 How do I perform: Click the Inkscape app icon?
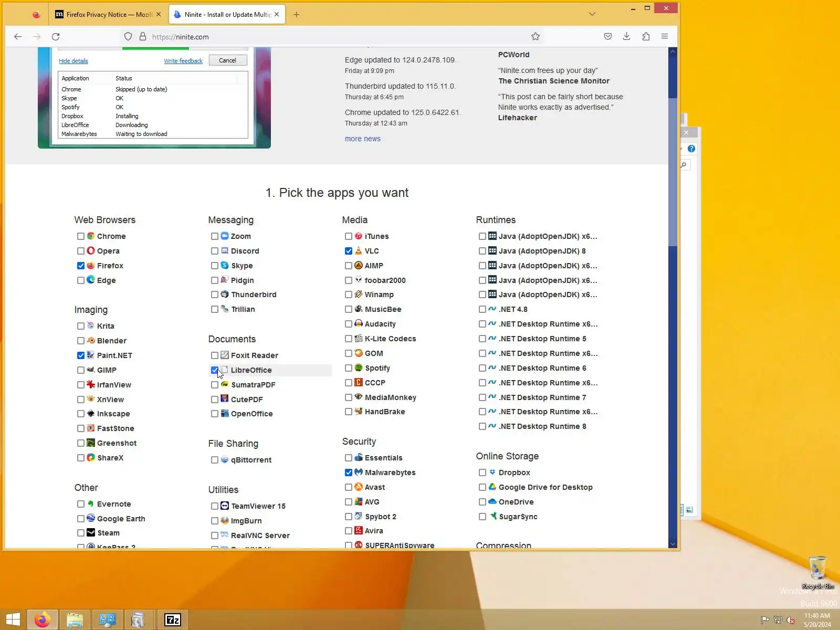(91, 414)
